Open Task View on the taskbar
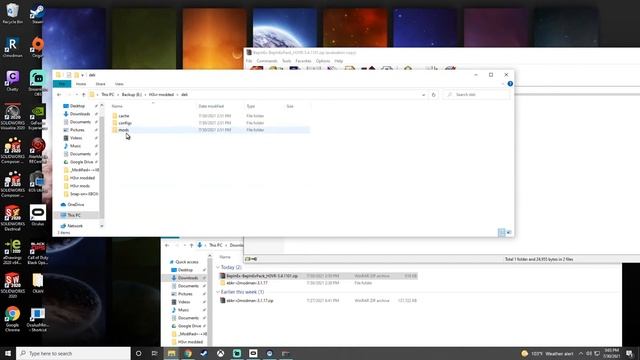The height and width of the screenshot is (360, 640). pos(155,353)
